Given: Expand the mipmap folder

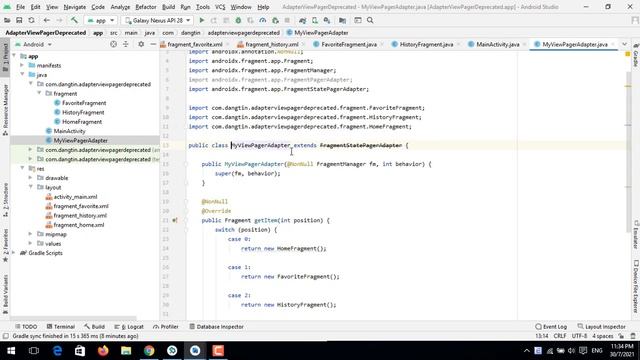Looking at the screenshot, I should [x=30, y=234].
